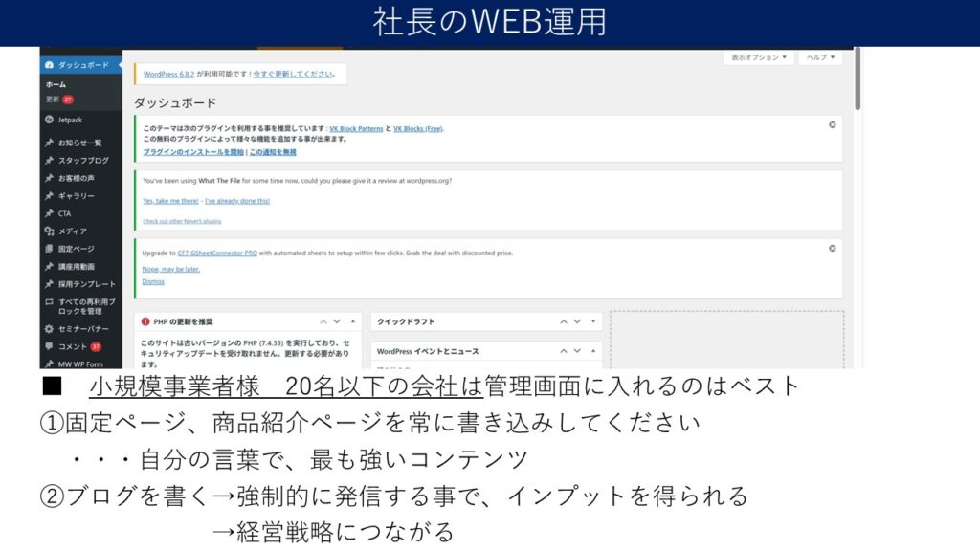980x551 pixels.
Task: Click the Jetpack icon in the sidebar
Action: (49, 120)
